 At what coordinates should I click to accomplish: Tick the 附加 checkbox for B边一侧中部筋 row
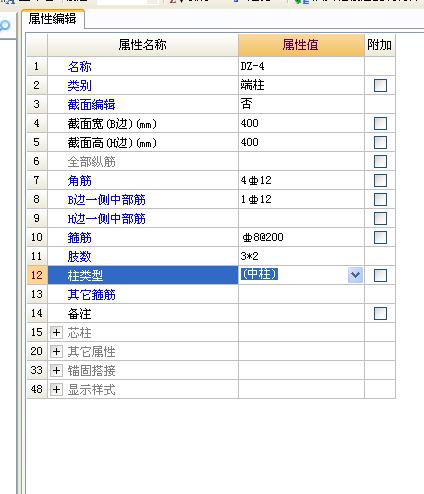(380, 199)
